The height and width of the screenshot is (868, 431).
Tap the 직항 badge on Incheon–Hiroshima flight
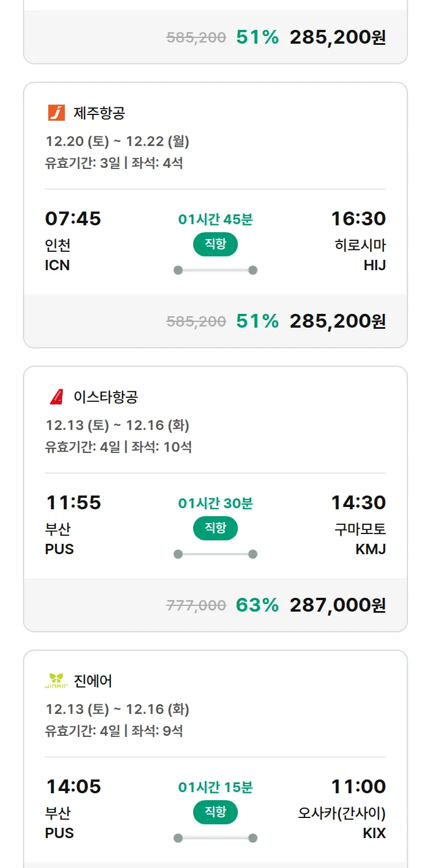[215, 244]
